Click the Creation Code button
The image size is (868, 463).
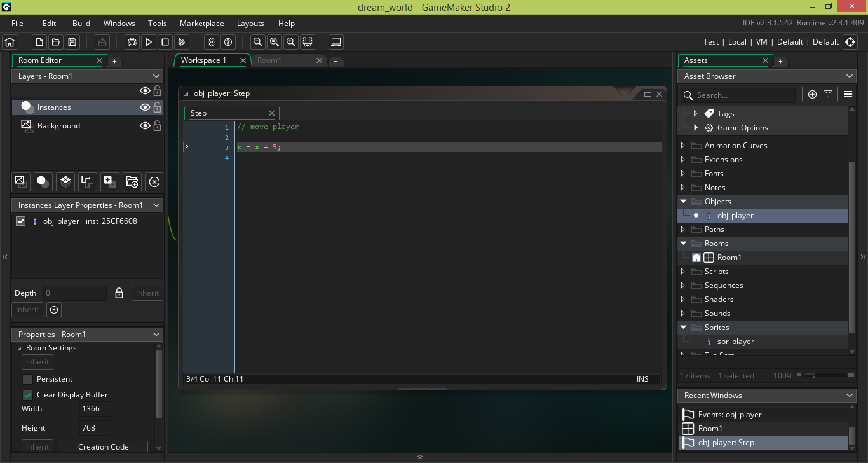(104, 447)
